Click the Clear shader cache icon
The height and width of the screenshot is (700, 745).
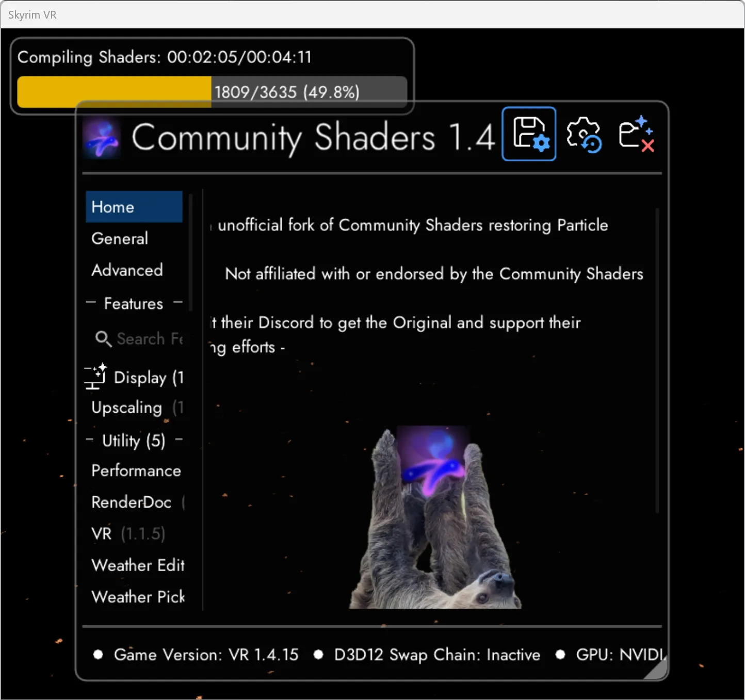pyautogui.click(x=636, y=134)
